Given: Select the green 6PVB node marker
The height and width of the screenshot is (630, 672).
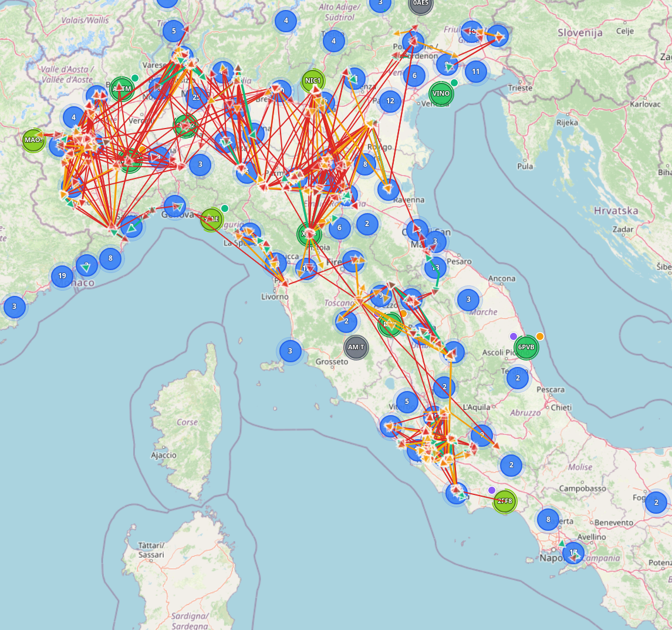Looking at the screenshot, I should point(526,347).
